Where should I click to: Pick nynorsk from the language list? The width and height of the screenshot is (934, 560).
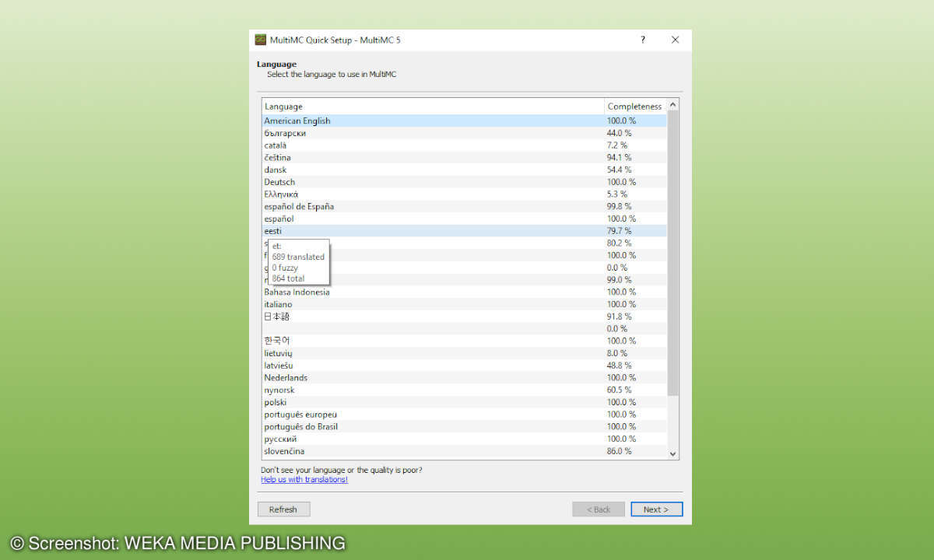pos(465,390)
